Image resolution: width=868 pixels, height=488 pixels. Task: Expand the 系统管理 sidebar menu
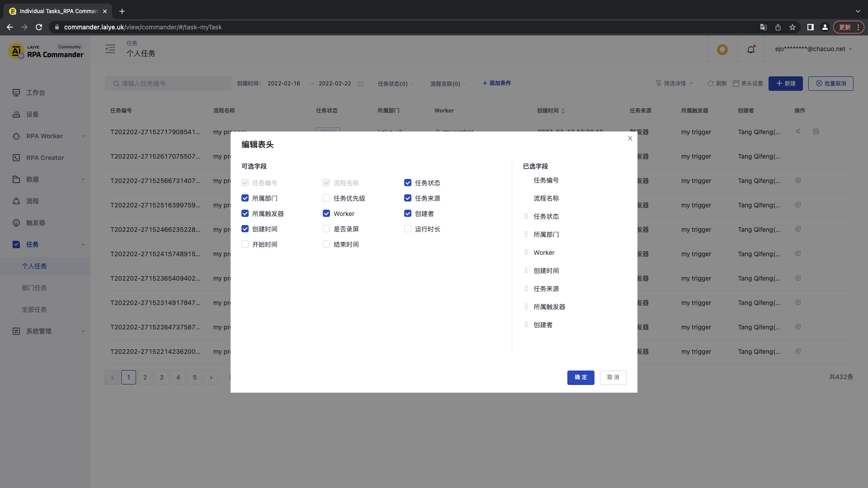click(x=45, y=331)
